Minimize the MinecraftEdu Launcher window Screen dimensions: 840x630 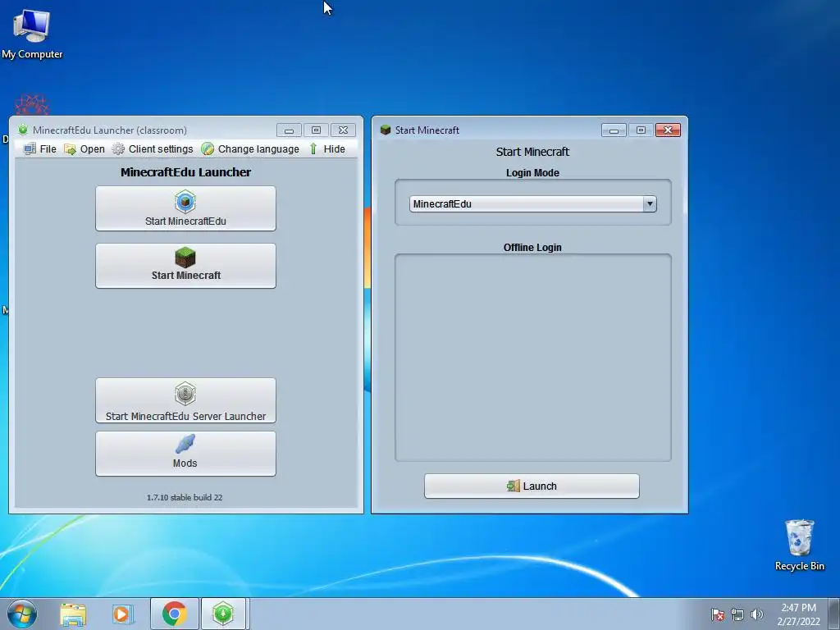click(x=289, y=130)
